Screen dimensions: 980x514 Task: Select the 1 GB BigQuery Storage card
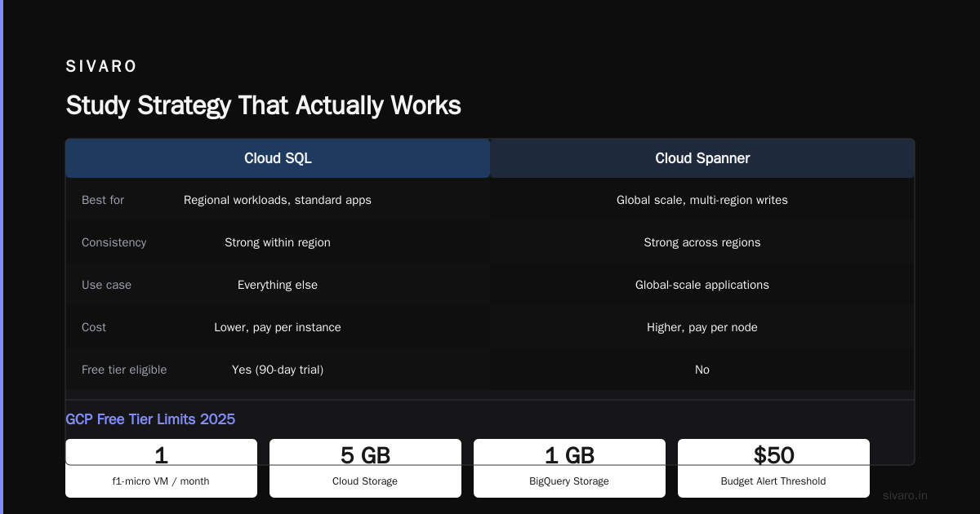tap(569, 468)
